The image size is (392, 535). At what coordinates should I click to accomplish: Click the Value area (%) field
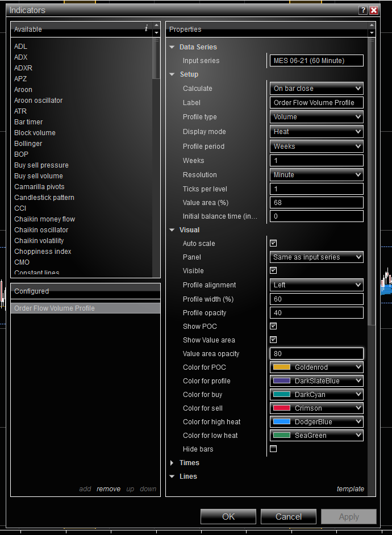point(316,202)
